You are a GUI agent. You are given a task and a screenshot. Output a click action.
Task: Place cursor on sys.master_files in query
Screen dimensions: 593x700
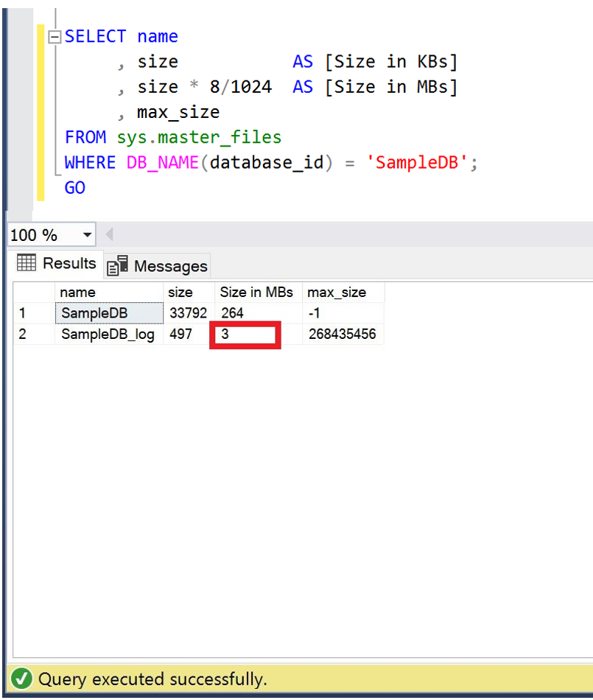point(199,138)
